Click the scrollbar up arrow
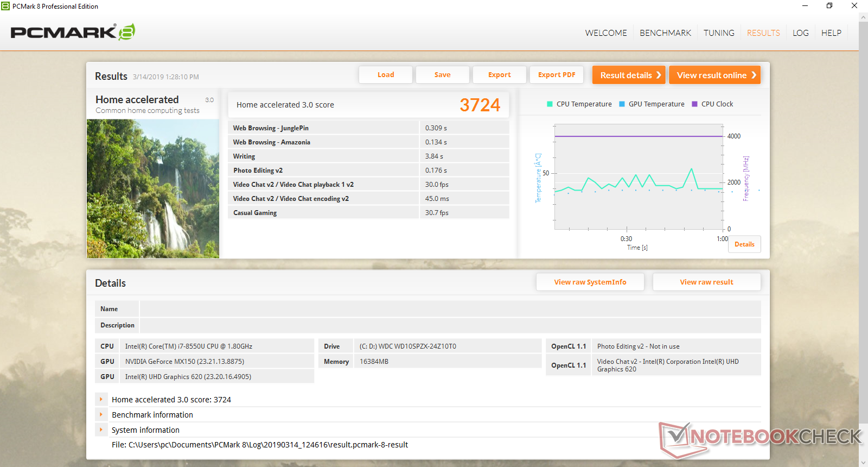The image size is (868, 467). coord(863,17)
